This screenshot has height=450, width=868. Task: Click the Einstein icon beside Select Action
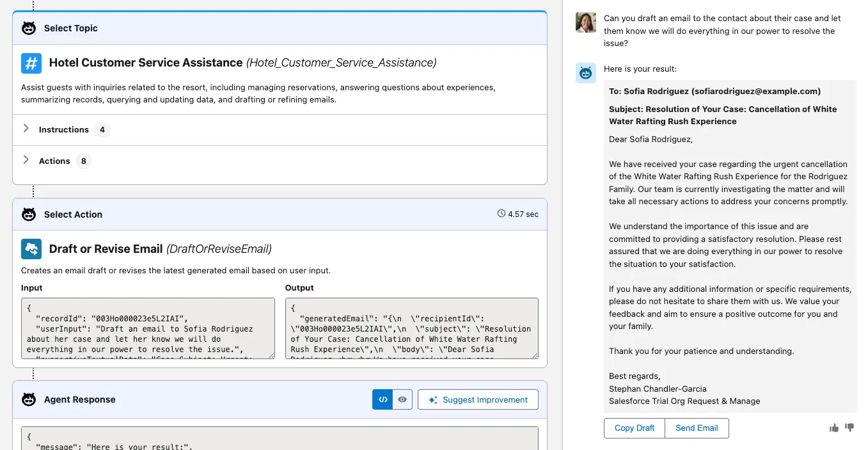[29, 214]
